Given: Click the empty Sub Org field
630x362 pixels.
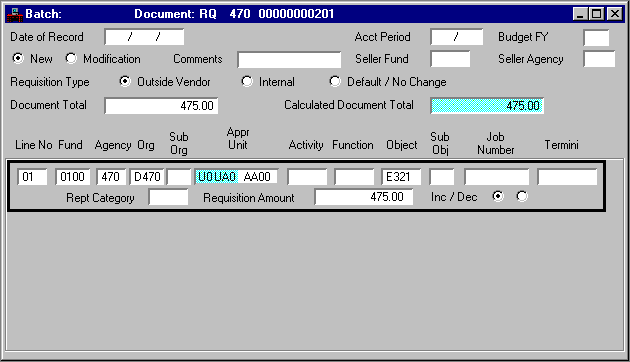Looking at the screenshot, I should point(179,177).
